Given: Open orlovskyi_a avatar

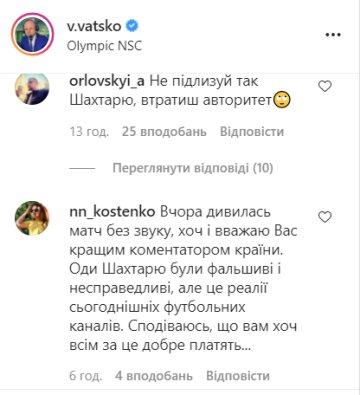Looking at the screenshot, I should tap(32, 88).
